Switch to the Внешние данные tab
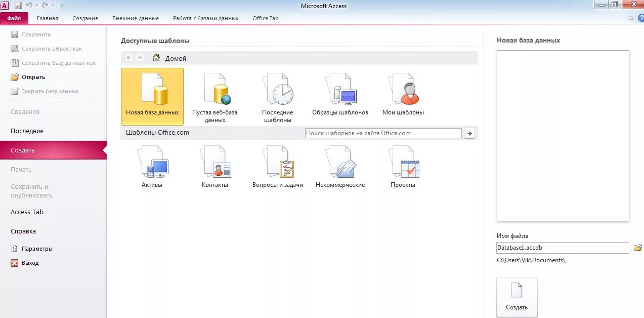The width and height of the screenshot is (644, 318). click(x=136, y=18)
